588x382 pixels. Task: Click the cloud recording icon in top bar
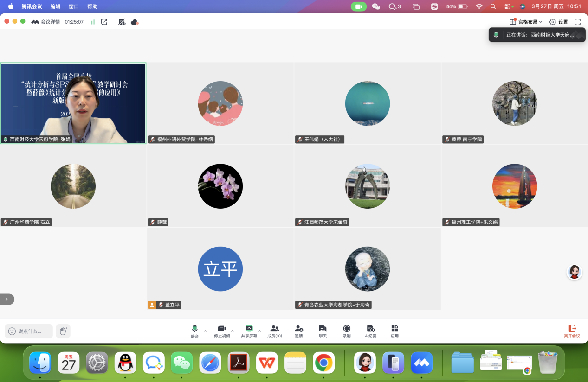click(135, 22)
